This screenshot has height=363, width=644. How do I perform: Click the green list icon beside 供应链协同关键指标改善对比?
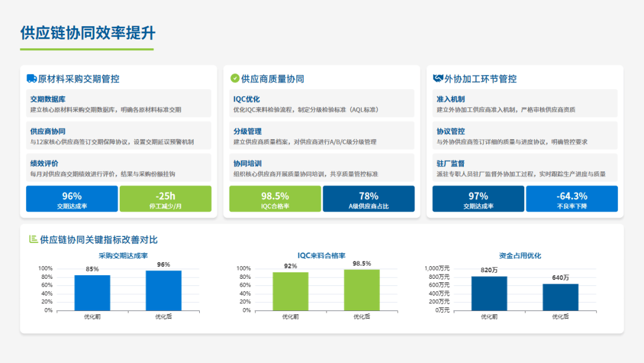[x=33, y=239]
